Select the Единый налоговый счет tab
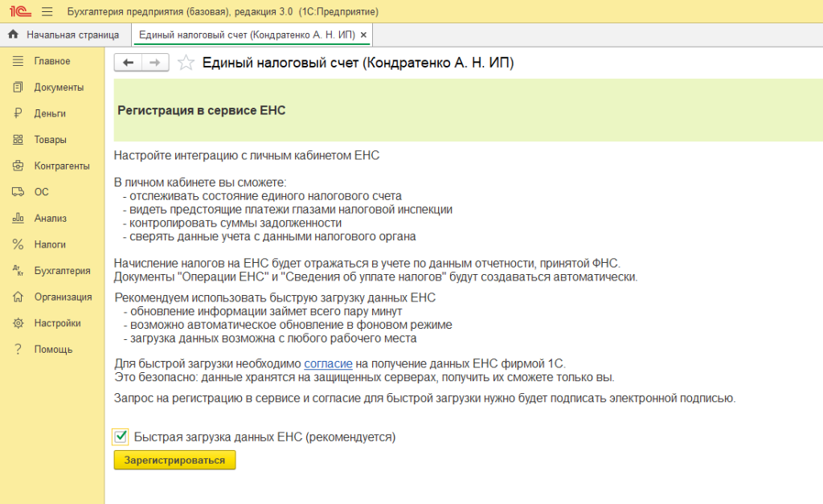This screenshot has width=823, height=504. [x=247, y=35]
